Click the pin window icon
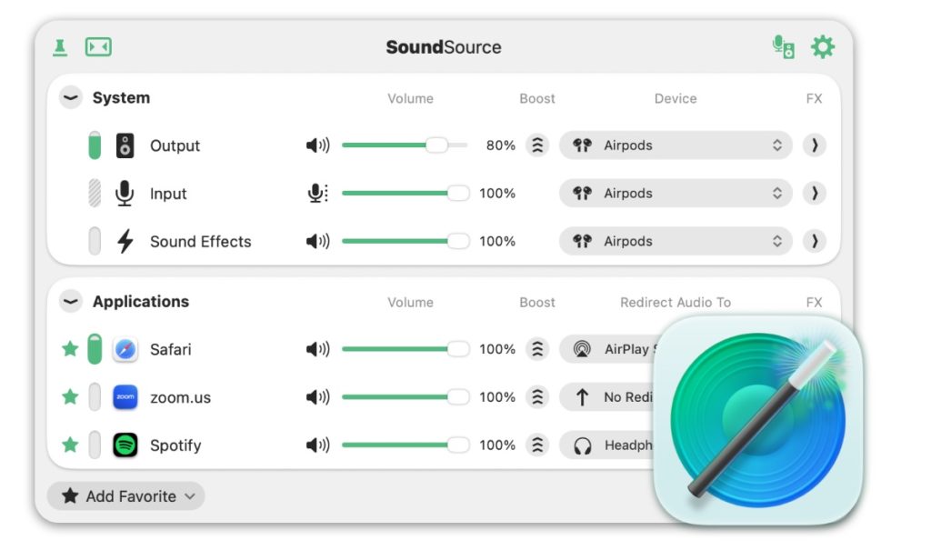The image size is (931, 560). click(60, 47)
